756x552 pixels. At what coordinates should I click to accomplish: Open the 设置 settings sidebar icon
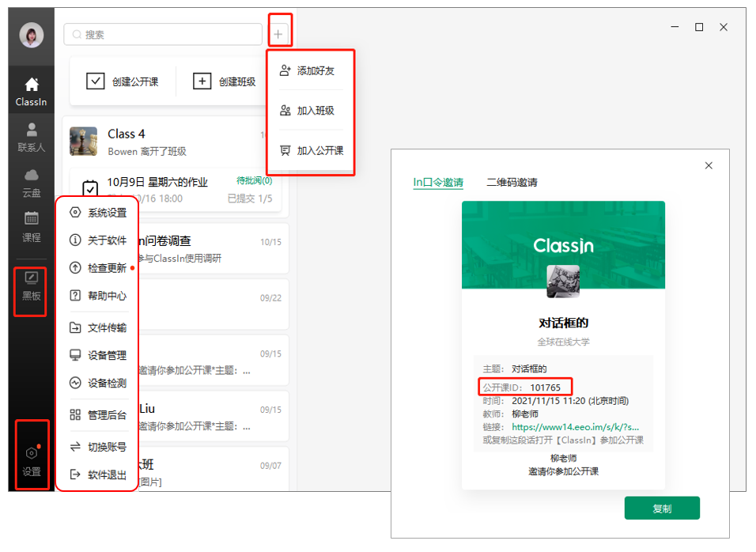(32, 461)
